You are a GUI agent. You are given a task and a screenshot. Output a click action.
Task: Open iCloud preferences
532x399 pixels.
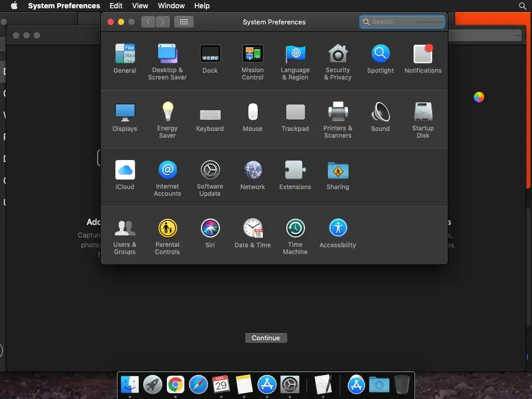(125, 175)
